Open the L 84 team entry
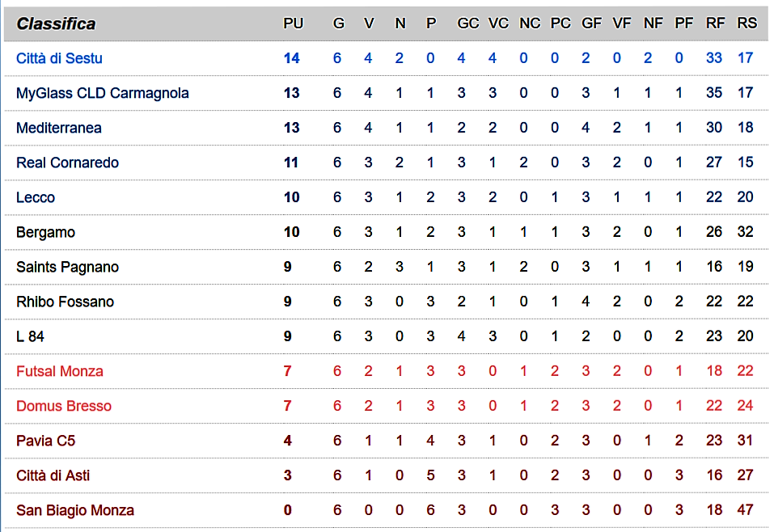 pyautogui.click(x=30, y=336)
